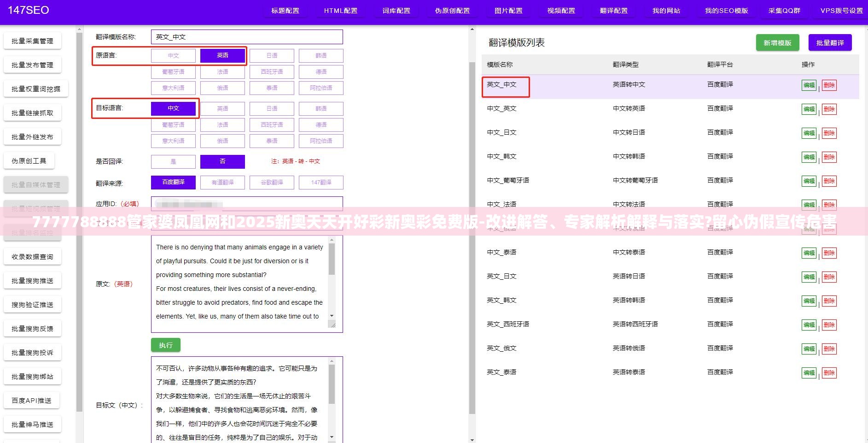This screenshot has height=443, width=868.
Task: Open 翻译配置 in the top bar
Action: (614, 11)
